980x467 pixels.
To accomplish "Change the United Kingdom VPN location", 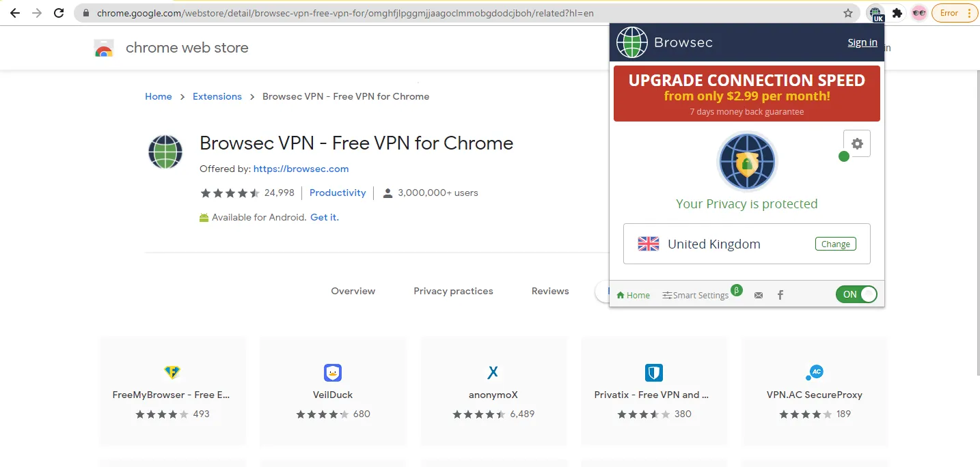I will pos(835,244).
